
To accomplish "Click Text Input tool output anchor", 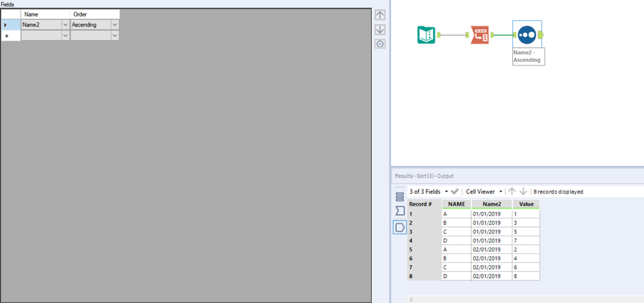I will (438, 35).
